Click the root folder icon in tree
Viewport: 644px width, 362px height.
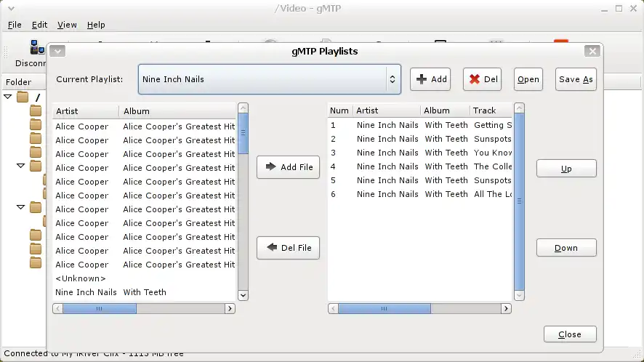23,97
